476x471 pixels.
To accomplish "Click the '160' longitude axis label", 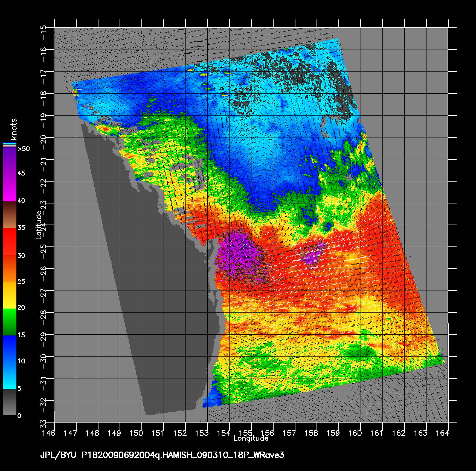I will click(x=355, y=433).
